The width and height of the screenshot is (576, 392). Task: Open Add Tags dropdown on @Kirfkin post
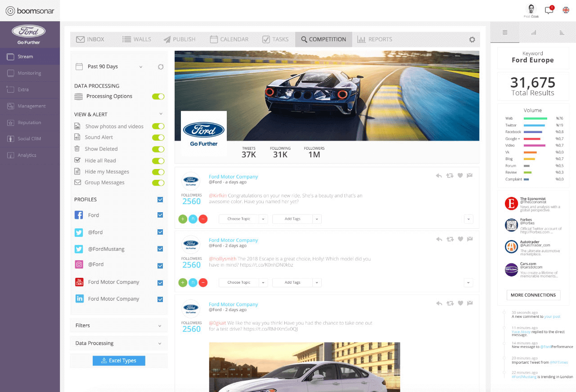tap(297, 219)
